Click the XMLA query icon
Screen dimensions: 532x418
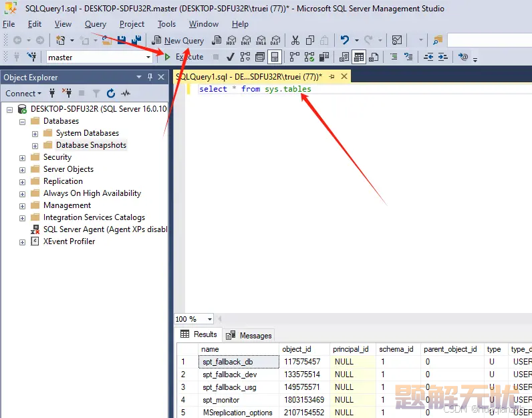pos(261,40)
